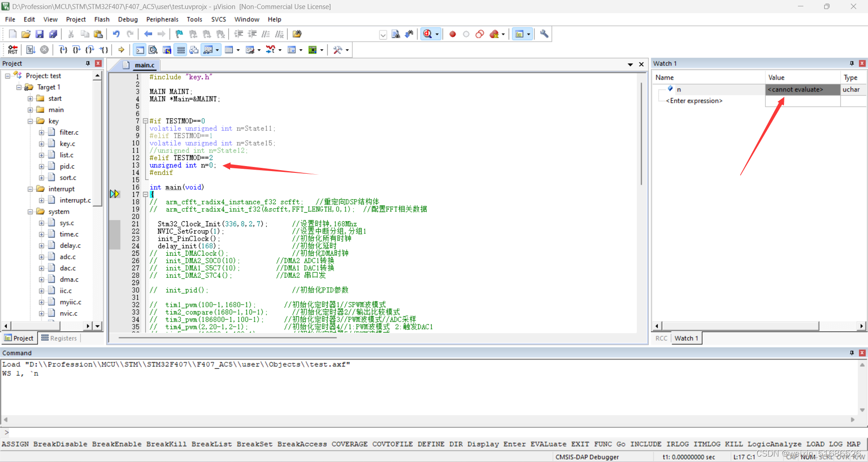868x462 pixels.
Task: Save the current file using disk icon
Action: [x=40, y=34]
